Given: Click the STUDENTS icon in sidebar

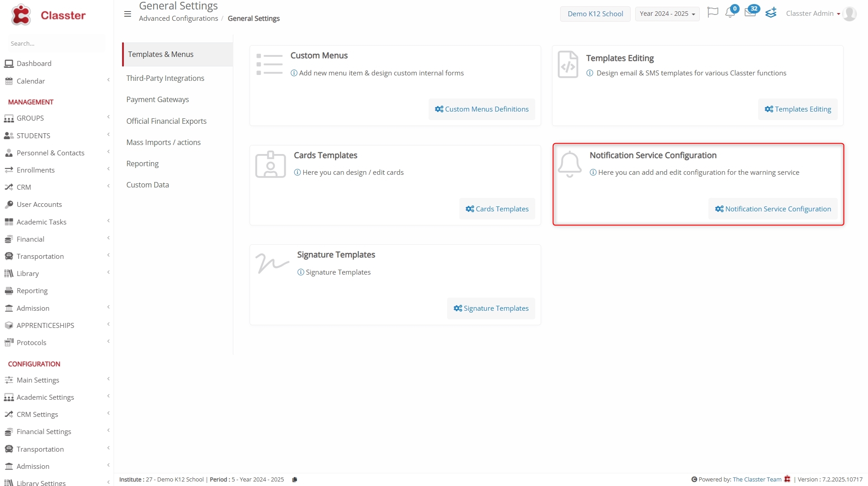Looking at the screenshot, I should coord(9,136).
